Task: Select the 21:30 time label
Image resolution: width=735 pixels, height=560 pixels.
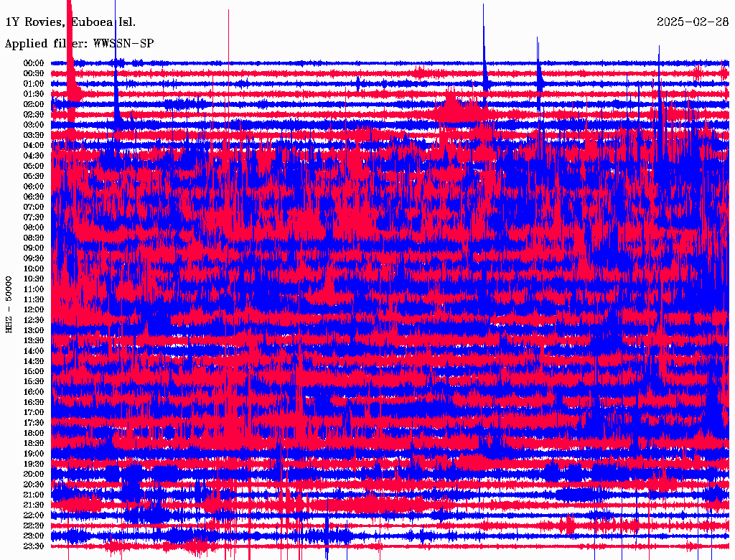Action: point(34,505)
